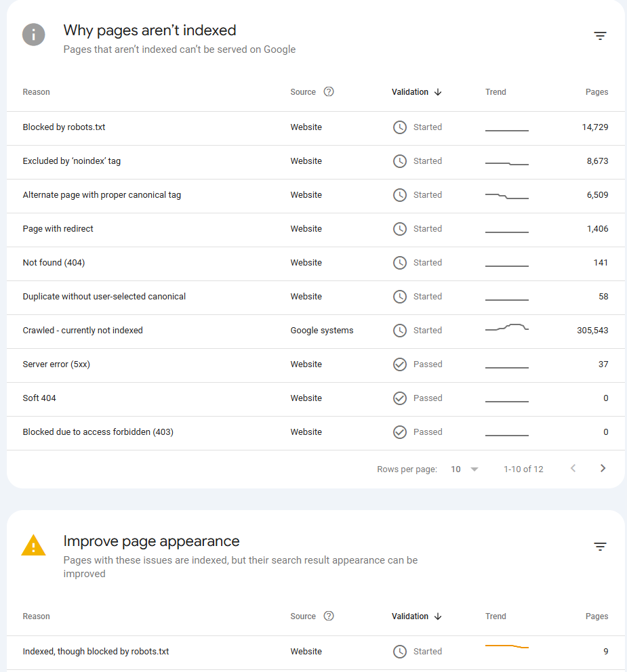627x672 pixels.
Task: Click the gray info icon beside indexing title
Action: pyautogui.click(x=34, y=35)
